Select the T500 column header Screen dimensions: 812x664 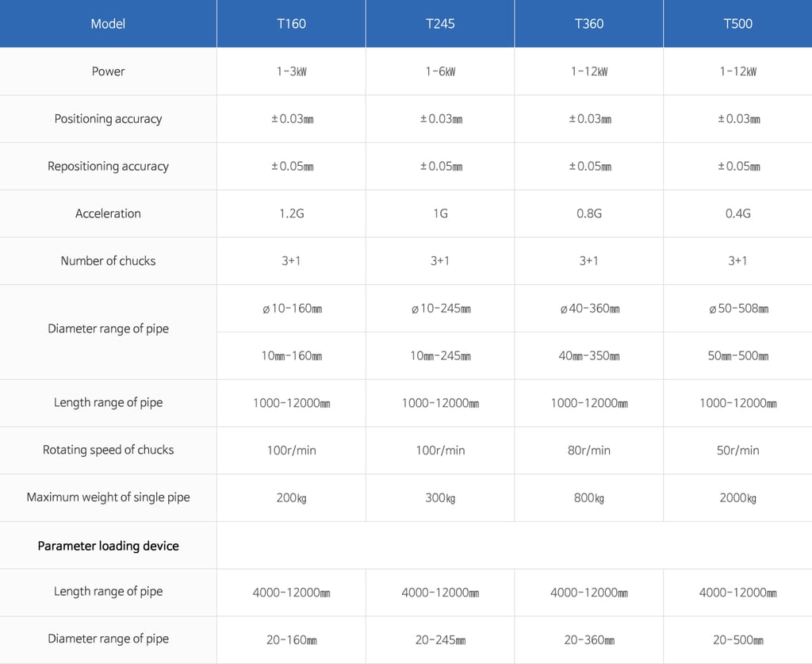[738, 24]
